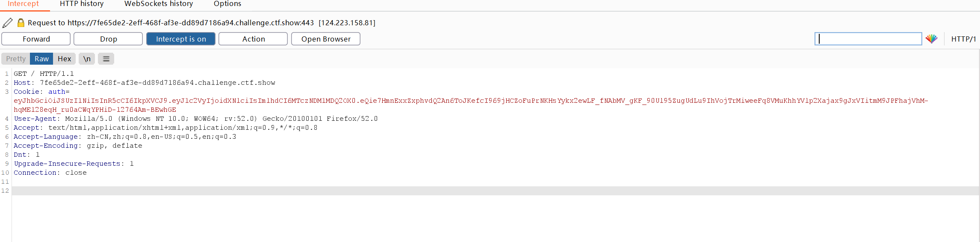Image resolution: width=980 pixels, height=242 pixels.
Task: Turn off the Intercept is on toggle
Action: point(181,39)
